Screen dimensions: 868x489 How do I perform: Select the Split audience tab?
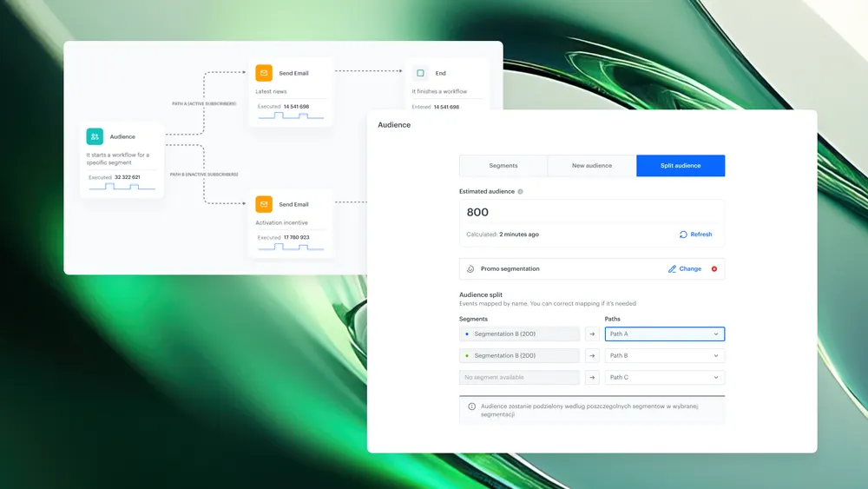[681, 166]
